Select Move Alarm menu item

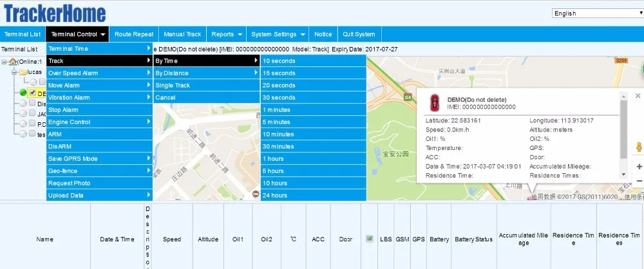click(x=99, y=86)
